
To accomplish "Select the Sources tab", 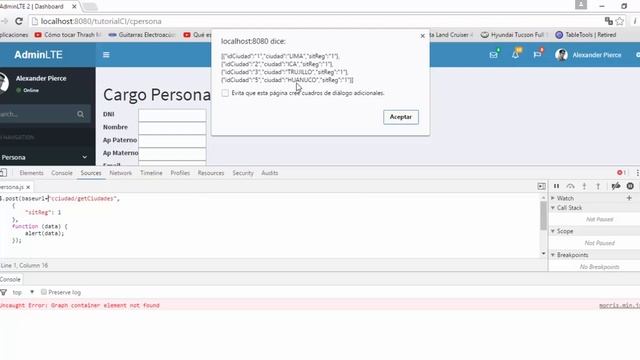I will click(91, 173).
